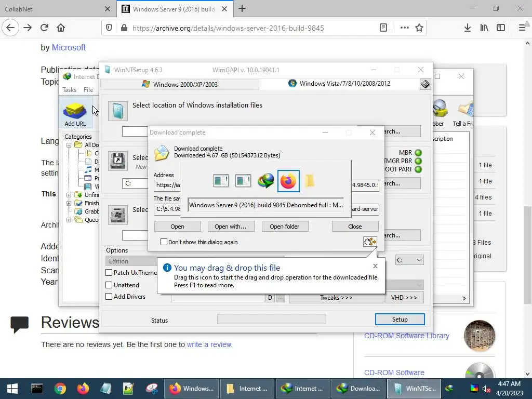Click Close button in Download complete dialog

point(355,227)
